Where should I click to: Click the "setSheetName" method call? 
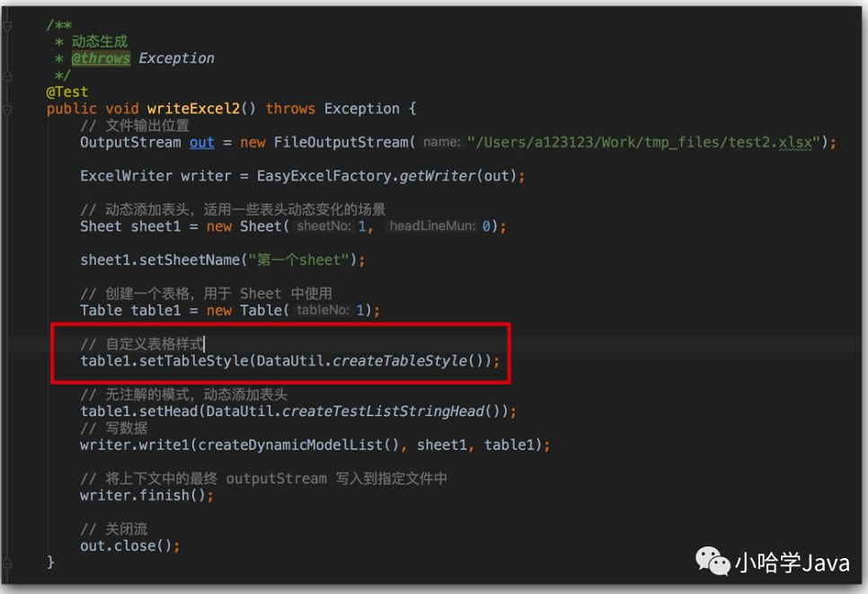pos(190,260)
